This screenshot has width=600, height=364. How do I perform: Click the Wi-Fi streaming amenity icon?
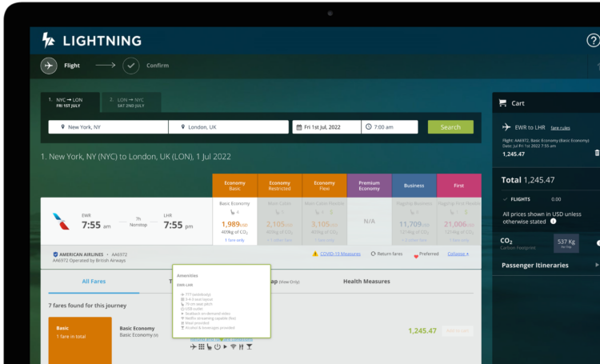(233, 346)
